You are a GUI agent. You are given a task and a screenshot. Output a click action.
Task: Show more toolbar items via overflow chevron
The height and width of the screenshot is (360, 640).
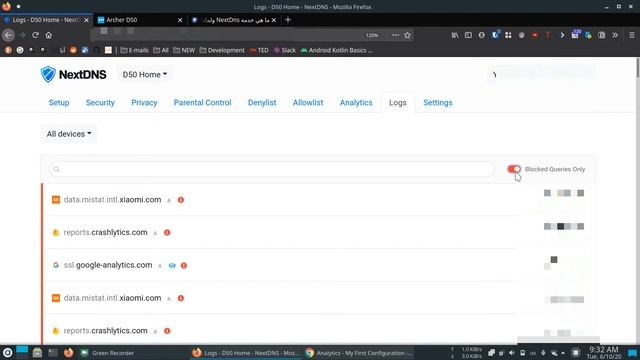(x=615, y=35)
